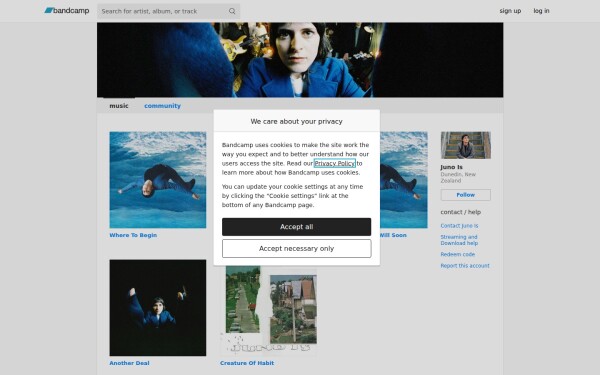
Task: Open the Another Deal album cover
Action: coord(158,308)
